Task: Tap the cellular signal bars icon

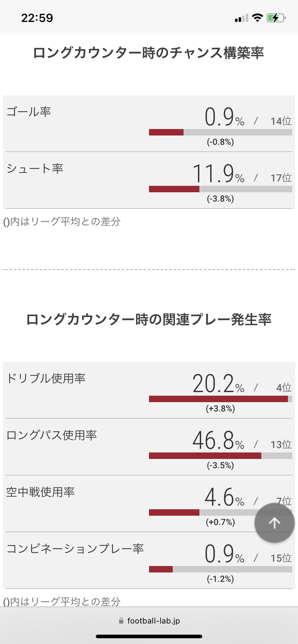Action: 241,18
